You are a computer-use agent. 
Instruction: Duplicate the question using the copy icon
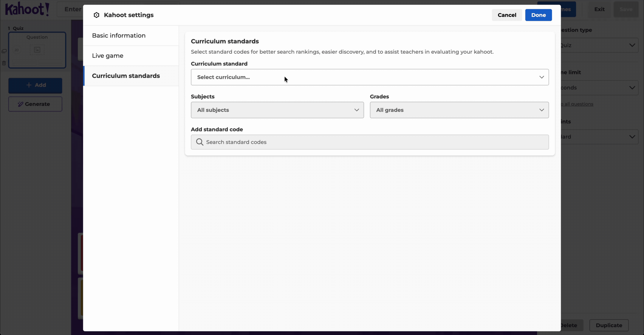(x=4, y=51)
